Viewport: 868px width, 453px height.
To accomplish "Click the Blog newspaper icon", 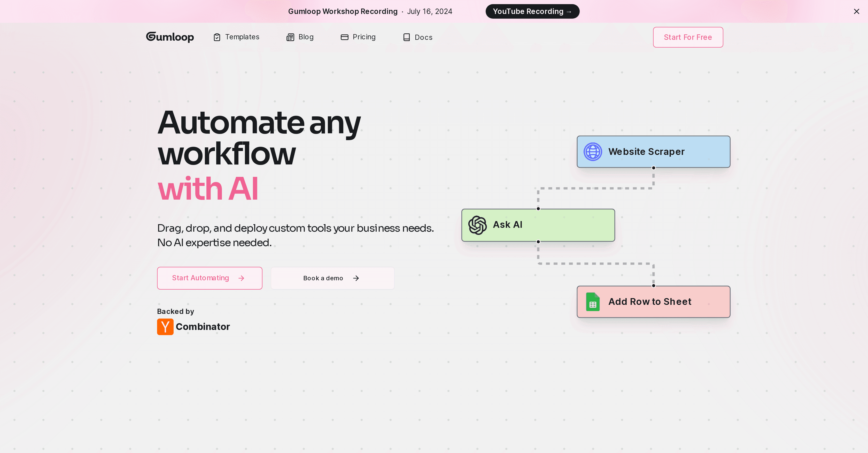I will (x=290, y=37).
